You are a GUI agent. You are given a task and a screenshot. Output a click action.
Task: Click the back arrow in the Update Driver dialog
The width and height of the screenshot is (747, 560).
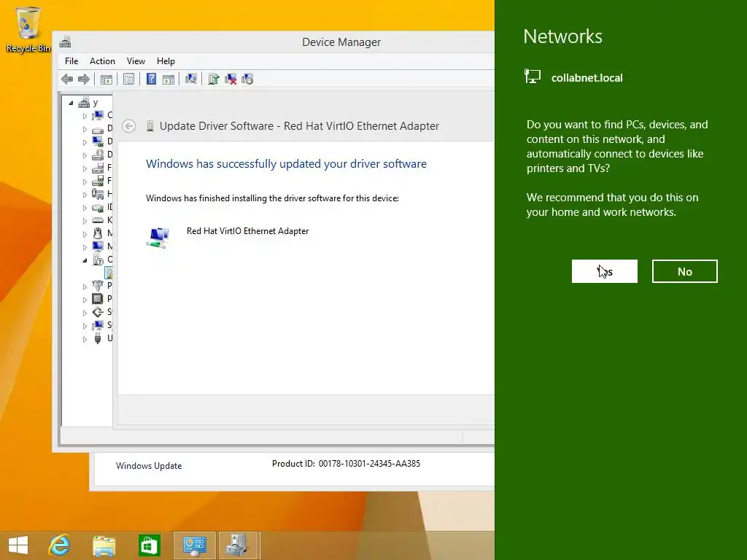[128, 125]
